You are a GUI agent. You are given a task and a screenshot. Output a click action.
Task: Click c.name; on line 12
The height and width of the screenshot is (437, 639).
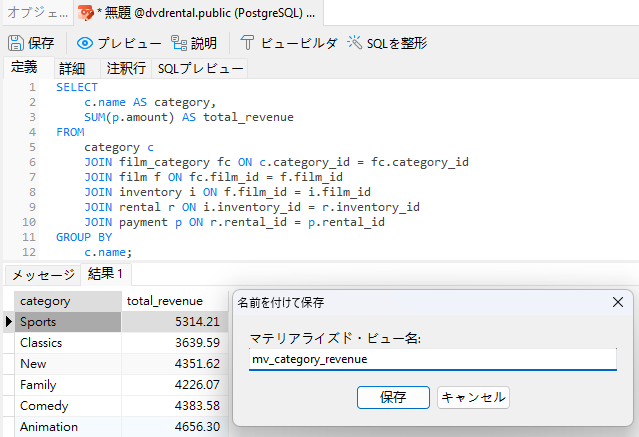[x=108, y=252]
